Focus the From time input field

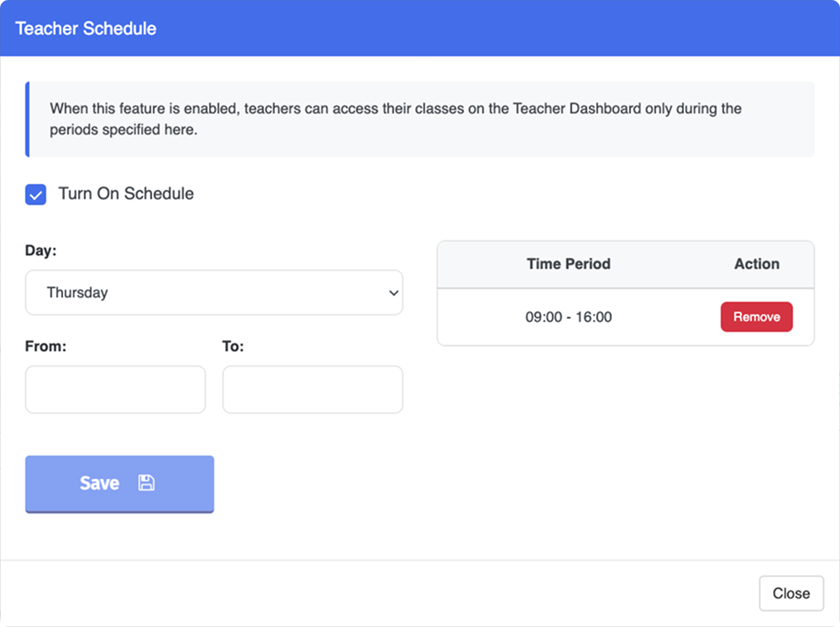[x=115, y=390]
